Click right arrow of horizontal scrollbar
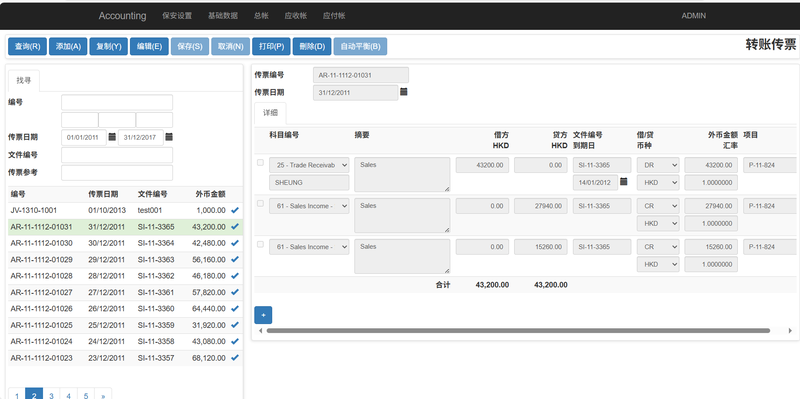Viewport: 800px width, 399px height. point(790,331)
